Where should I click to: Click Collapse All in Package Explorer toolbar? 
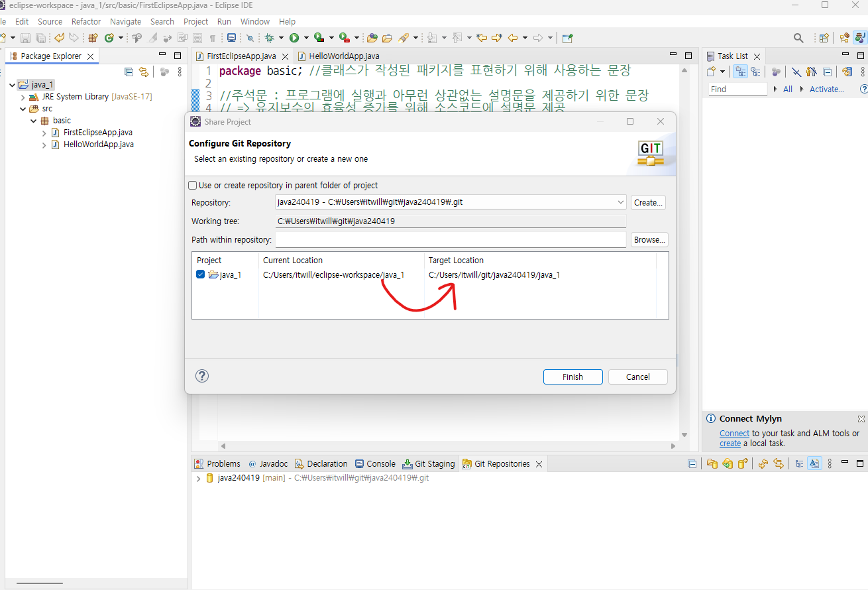click(129, 72)
